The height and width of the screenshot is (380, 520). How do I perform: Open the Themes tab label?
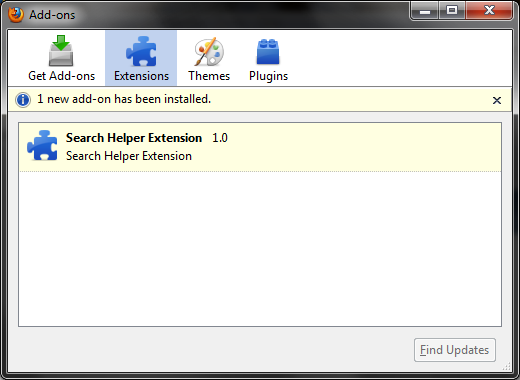pyautogui.click(x=209, y=76)
